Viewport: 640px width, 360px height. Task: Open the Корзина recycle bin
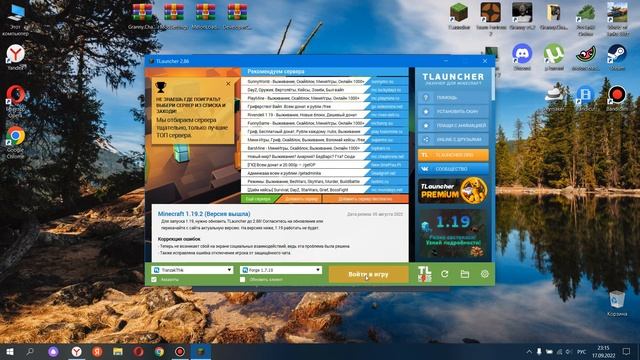tap(617, 304)
